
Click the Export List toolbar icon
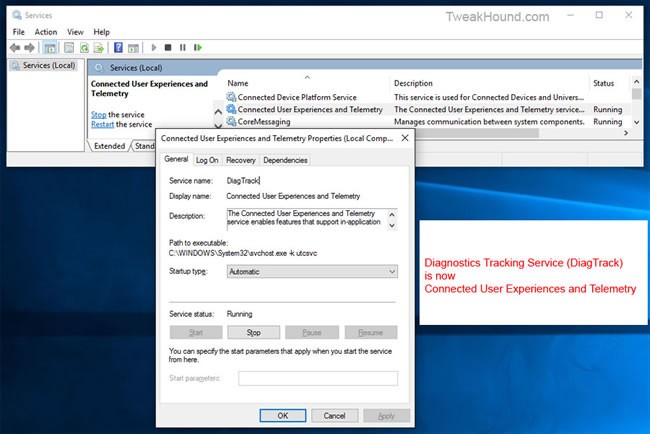coord(99,47)
